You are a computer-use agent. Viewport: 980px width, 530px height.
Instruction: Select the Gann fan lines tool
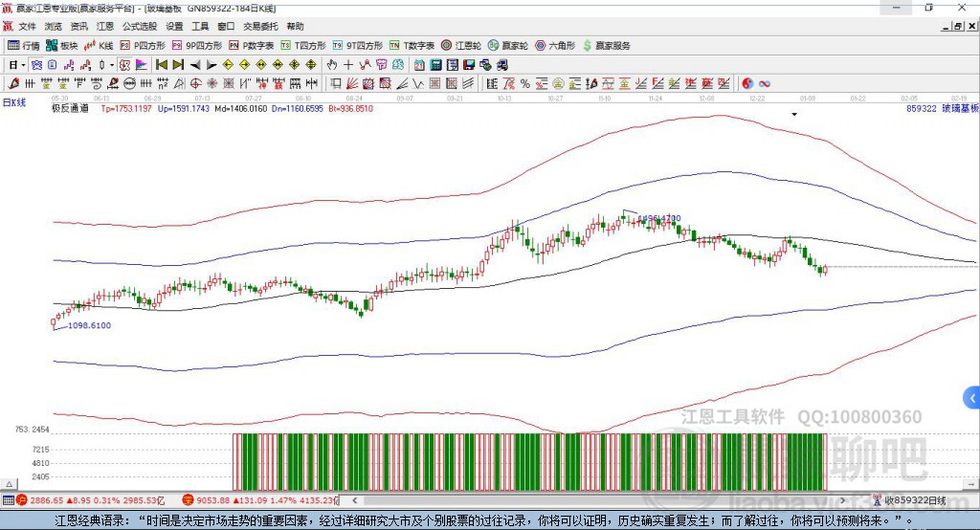point(352,83)
